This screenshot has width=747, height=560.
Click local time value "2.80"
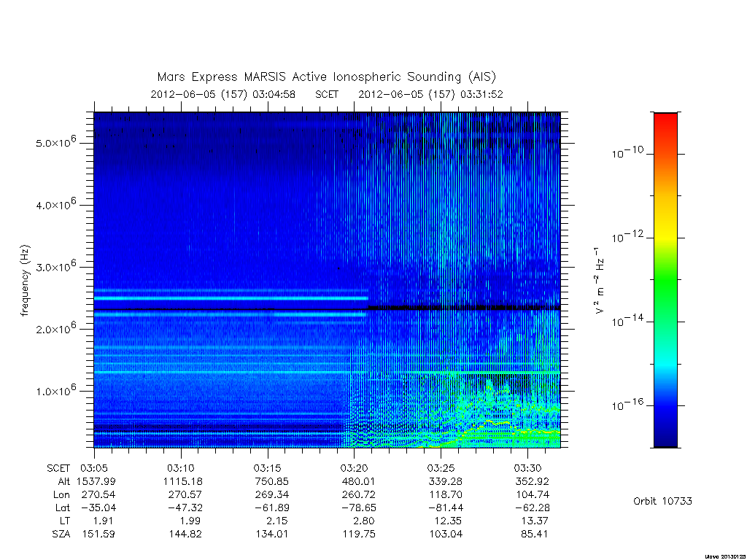coord(363,521)
